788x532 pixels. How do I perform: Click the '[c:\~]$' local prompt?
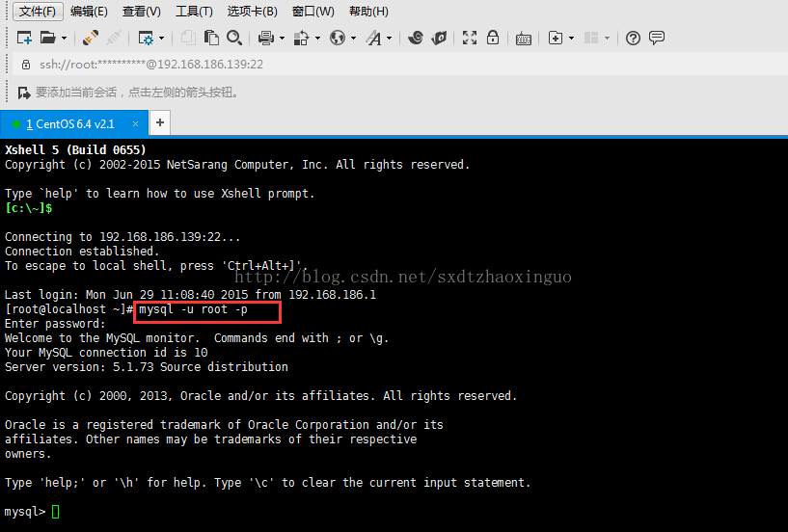coord(29,208)
